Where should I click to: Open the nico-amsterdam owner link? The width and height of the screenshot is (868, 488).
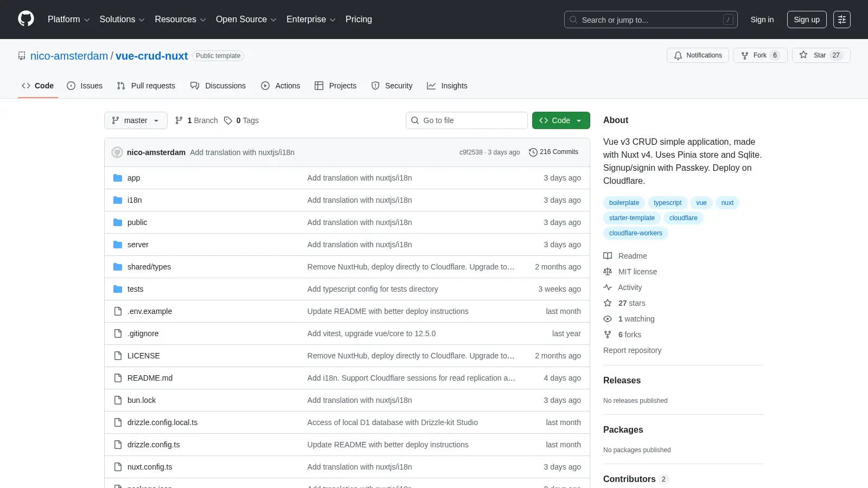point(69,56)
